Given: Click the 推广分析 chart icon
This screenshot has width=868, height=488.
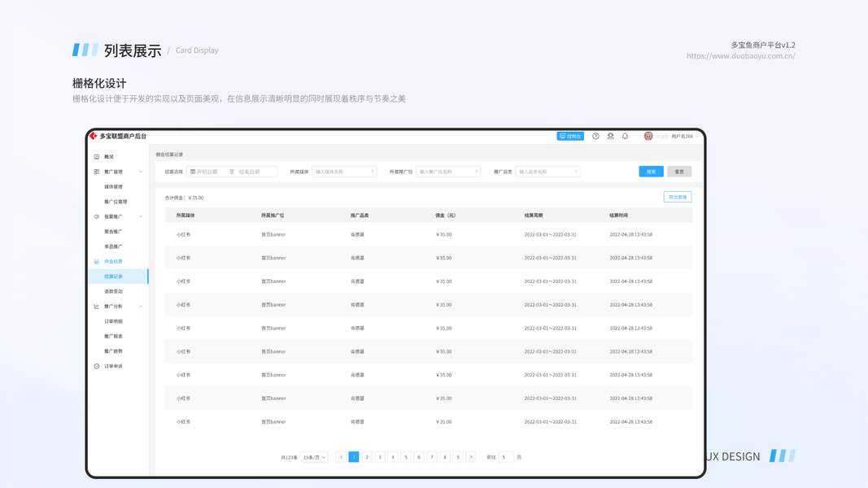Looking at the screenshot, I should coord(96,306).
